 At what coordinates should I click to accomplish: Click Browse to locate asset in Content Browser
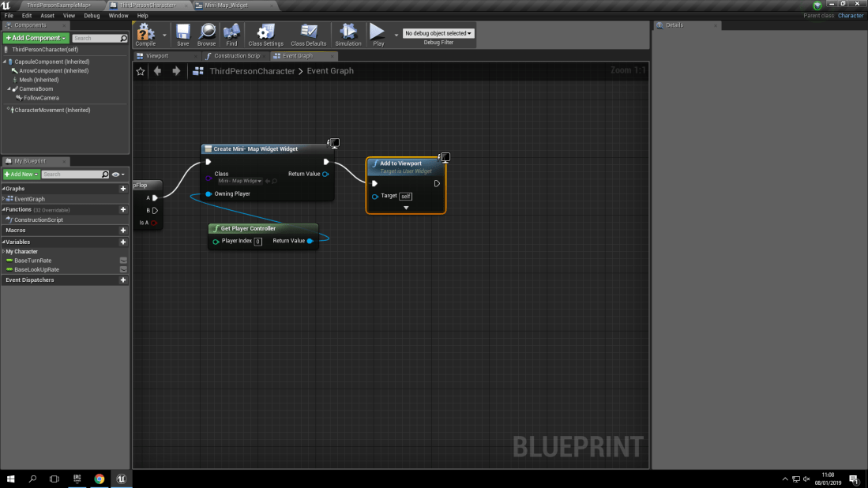tap(207, 34)
